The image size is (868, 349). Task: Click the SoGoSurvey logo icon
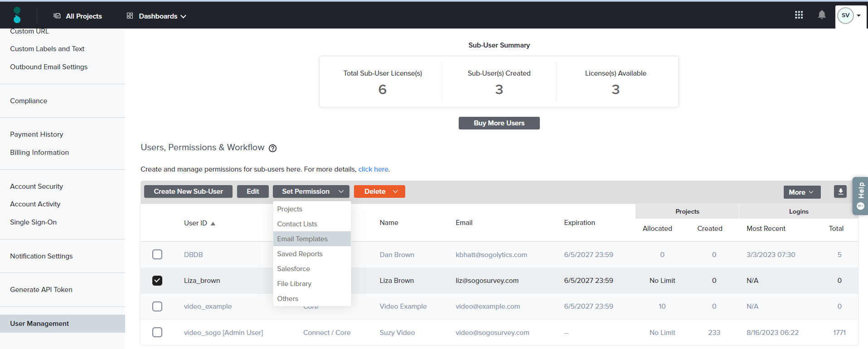pyautogui.click(x=17, y=15)
